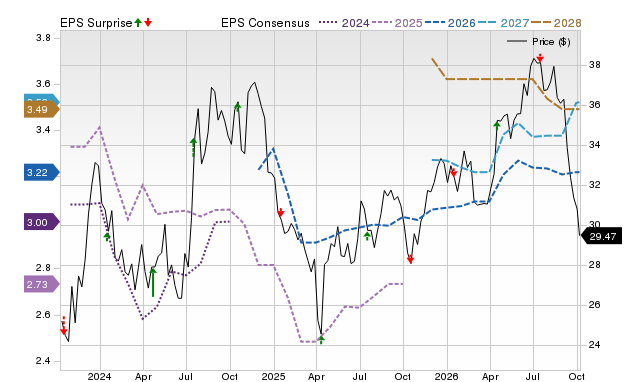This screenshot has height=382, width=640.
Task: Click the 24 label on the price axis
Action: [x=594, y=345]
